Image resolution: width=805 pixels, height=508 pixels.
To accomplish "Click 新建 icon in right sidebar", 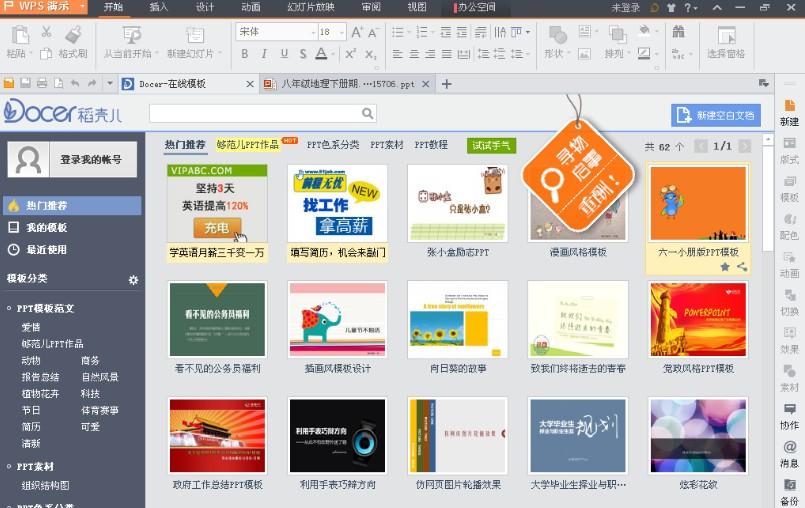I will click(x=789, y=111).
